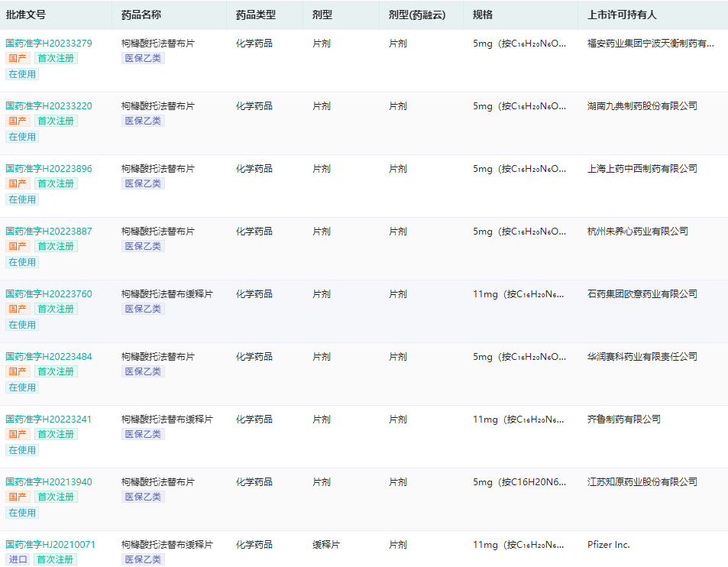The height and width of the screenshot is (567, 728).
Task: Click the 进口 tag in Pfizer row
Action: pyautogui.click(x=18, y=559)
